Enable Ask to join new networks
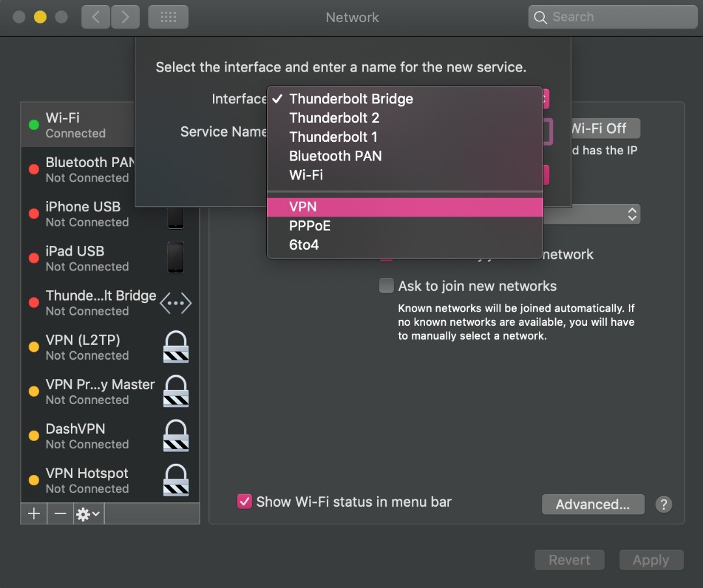Viewport: 703px width, 588px height. coord(387,286)
